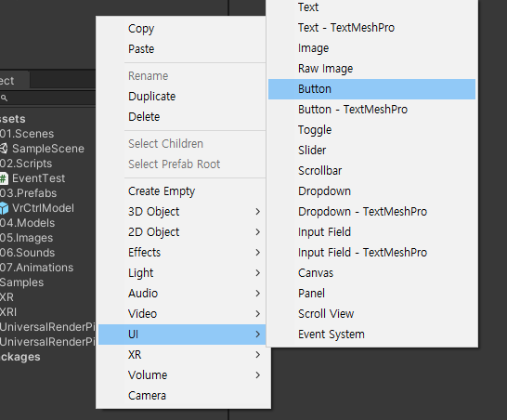Create a Dropdown - TextMeshPro element
Screen dimensions: 507x420
point(371,212)
